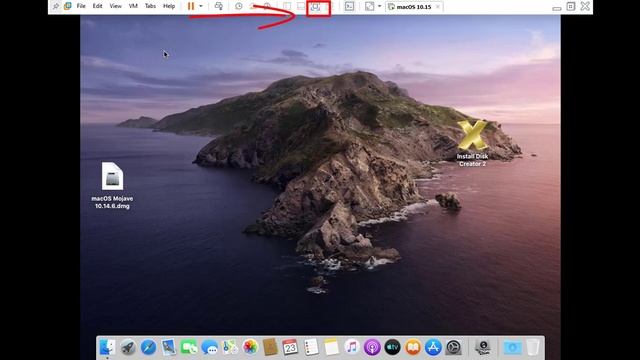Open Launchpad from the Dock

tap(128, 347)
